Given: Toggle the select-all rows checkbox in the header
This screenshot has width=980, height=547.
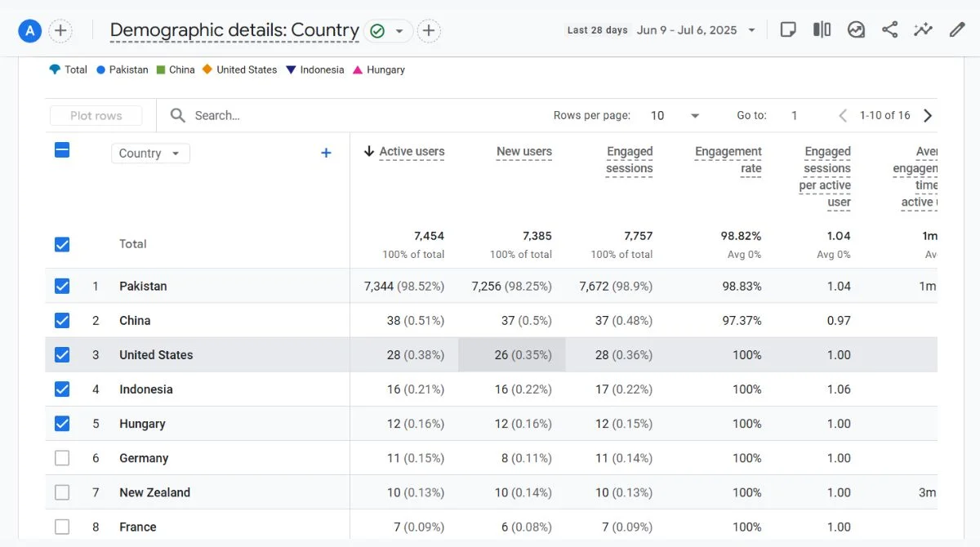Looking at the screenshot, I should tap(62, 149).
